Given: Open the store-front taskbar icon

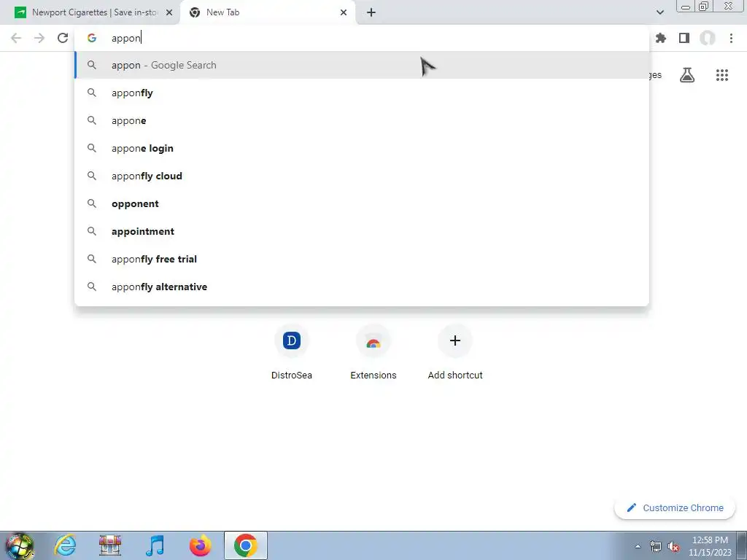Looking at the screenshot, I should coord(110,545).
